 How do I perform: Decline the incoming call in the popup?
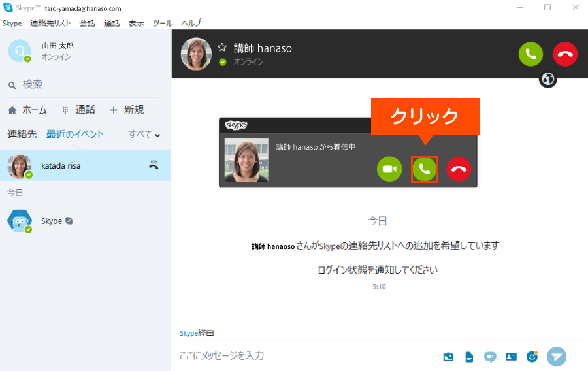459,169
